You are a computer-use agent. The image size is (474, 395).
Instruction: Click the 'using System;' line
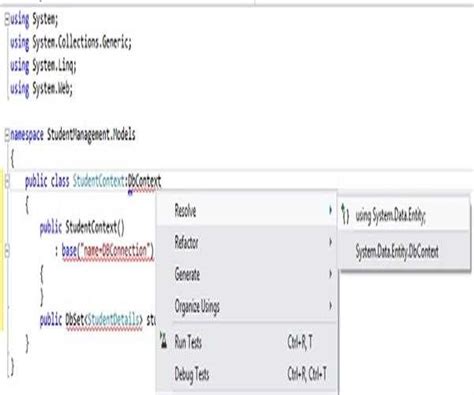click(x=34, y=19)
